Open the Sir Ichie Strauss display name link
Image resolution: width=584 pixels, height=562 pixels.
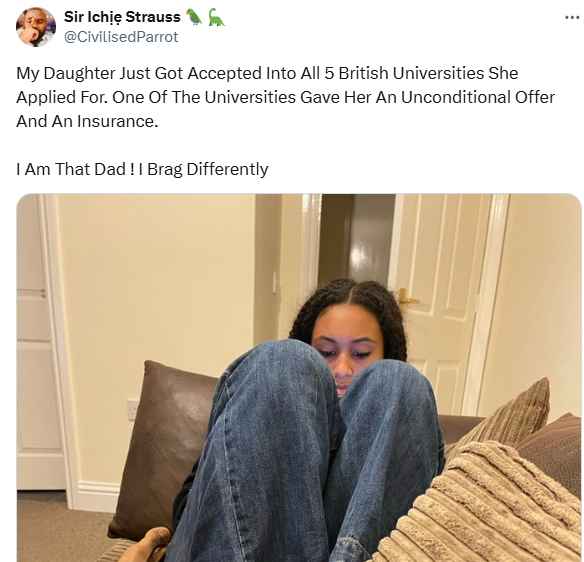pos(122,17)
